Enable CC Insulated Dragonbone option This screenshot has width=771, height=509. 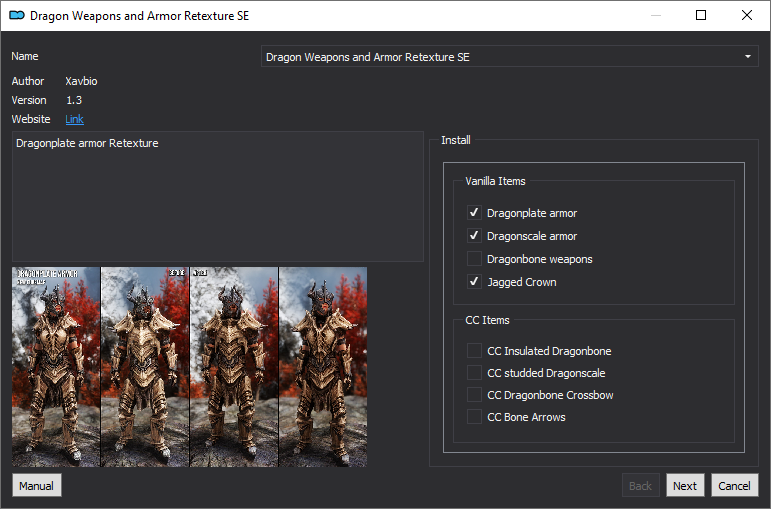474,351
